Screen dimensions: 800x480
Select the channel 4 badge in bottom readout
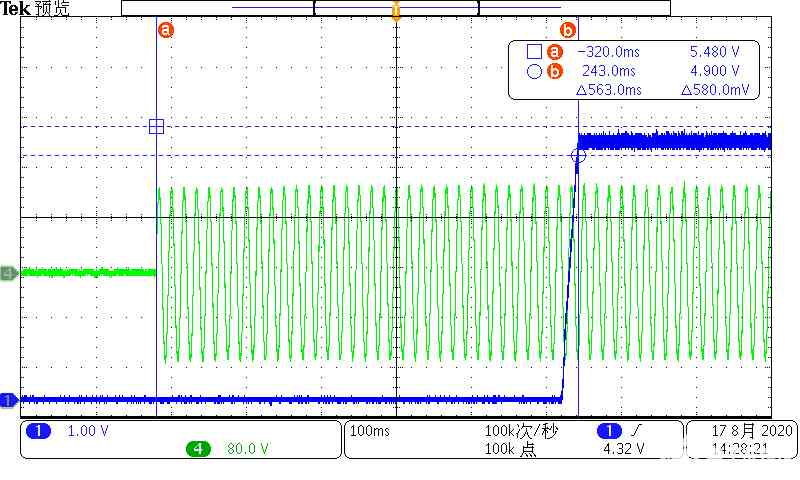click(198, 449)
